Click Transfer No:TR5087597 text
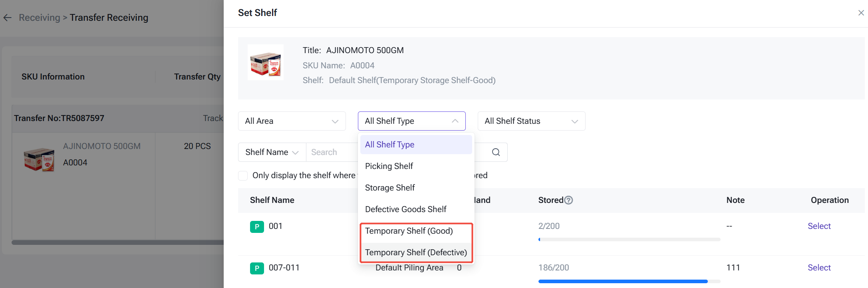Viewport: 868px width, 288px height. (59, 118)
